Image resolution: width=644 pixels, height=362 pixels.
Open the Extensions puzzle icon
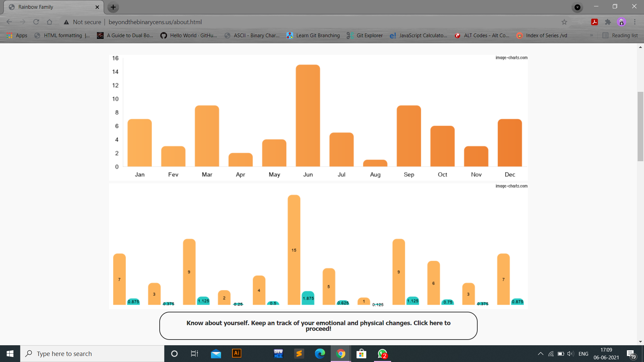point(608,22)
